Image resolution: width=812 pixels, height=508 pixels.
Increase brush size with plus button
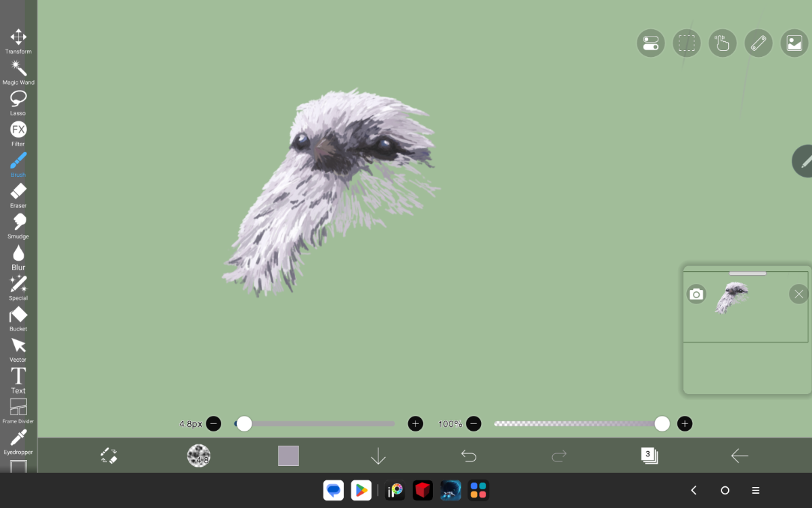[415, 424]
